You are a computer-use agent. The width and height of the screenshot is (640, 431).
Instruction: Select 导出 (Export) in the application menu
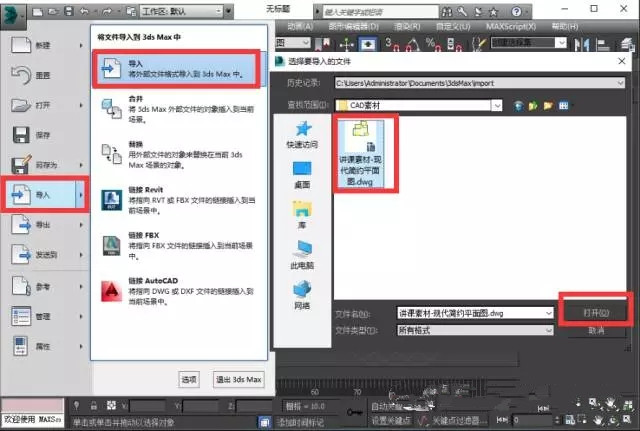pyautogui.click(x=46, y=225)
